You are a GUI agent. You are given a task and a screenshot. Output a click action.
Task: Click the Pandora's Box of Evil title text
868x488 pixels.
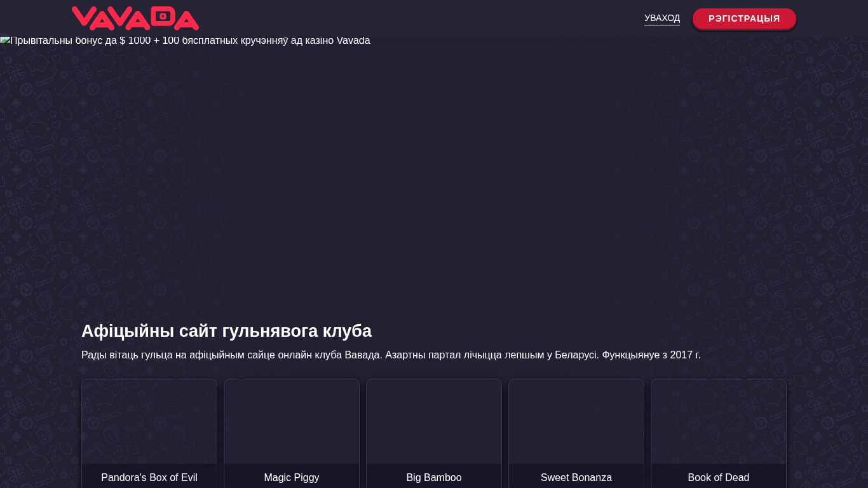tap(149, 477)
